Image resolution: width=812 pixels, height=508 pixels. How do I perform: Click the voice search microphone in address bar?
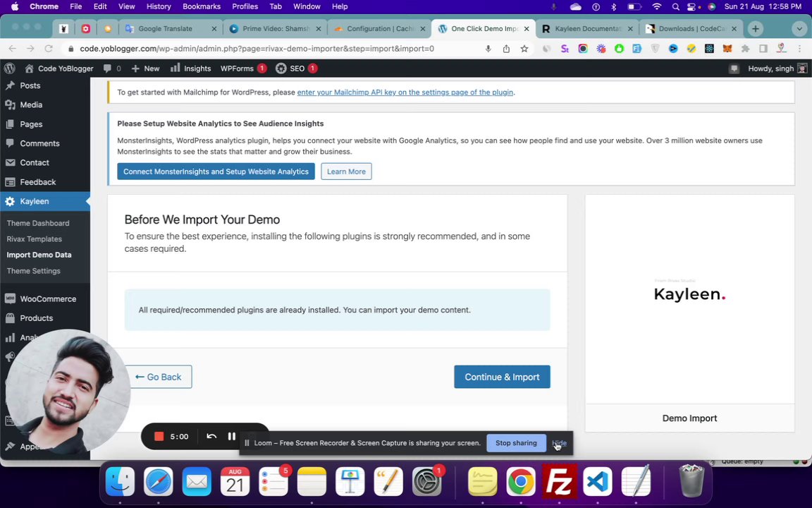tap(488, 49)
